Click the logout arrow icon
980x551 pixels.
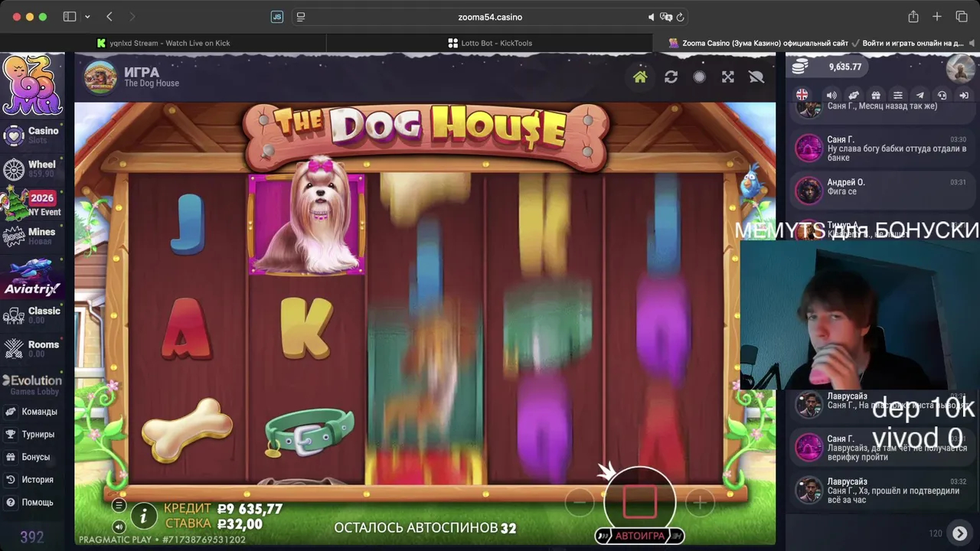[965, 95]
